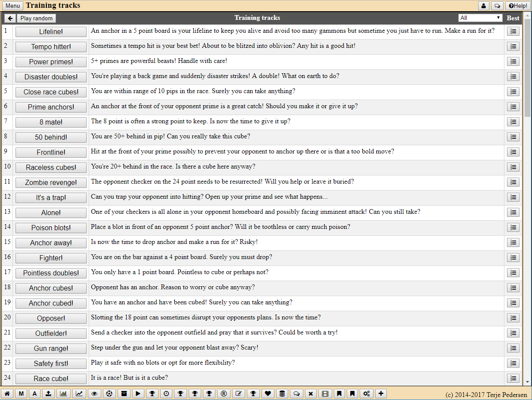Click the heart icon in bottom toolbar

268,394
